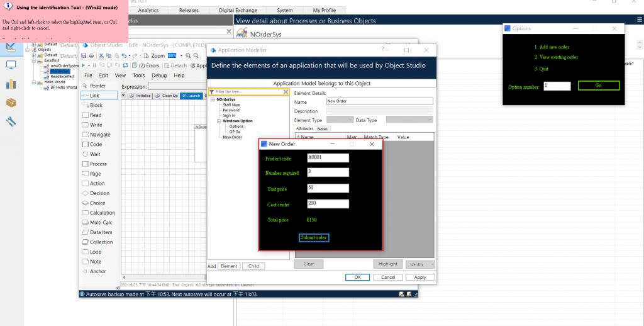
Task: Open the Analytics bar chart sidebar icon
Action: tap(11, 84)
